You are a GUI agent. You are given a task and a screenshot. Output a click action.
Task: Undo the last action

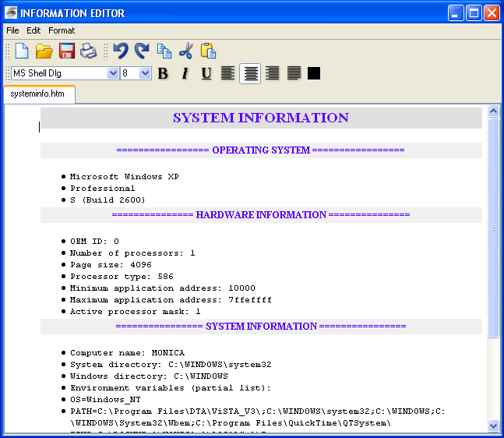tap(121, 51)
